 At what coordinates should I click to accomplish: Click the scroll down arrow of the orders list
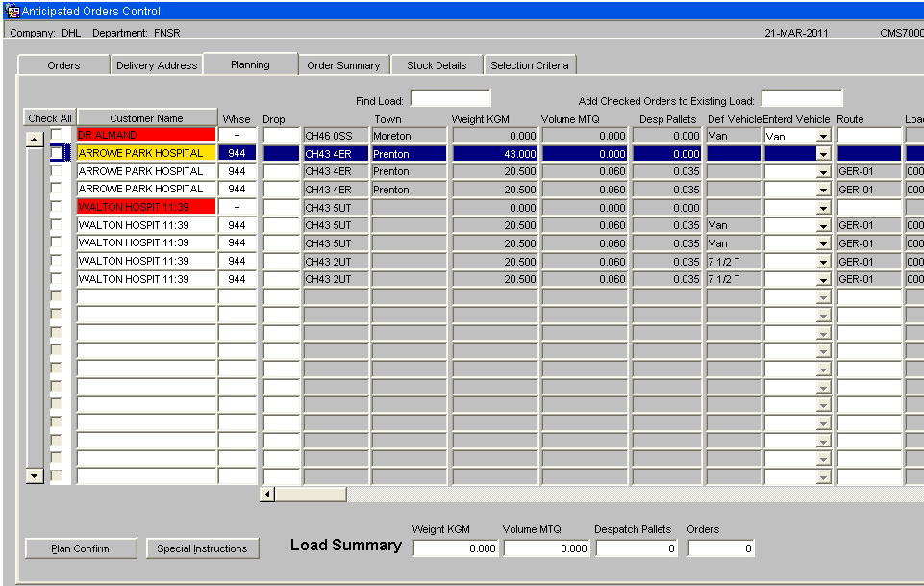tap(35, 475)
